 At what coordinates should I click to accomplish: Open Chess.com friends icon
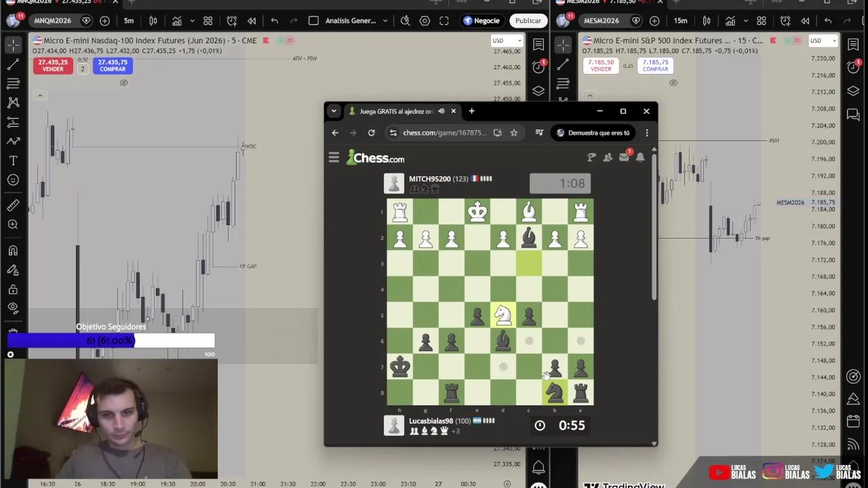(x=608, y=157)
